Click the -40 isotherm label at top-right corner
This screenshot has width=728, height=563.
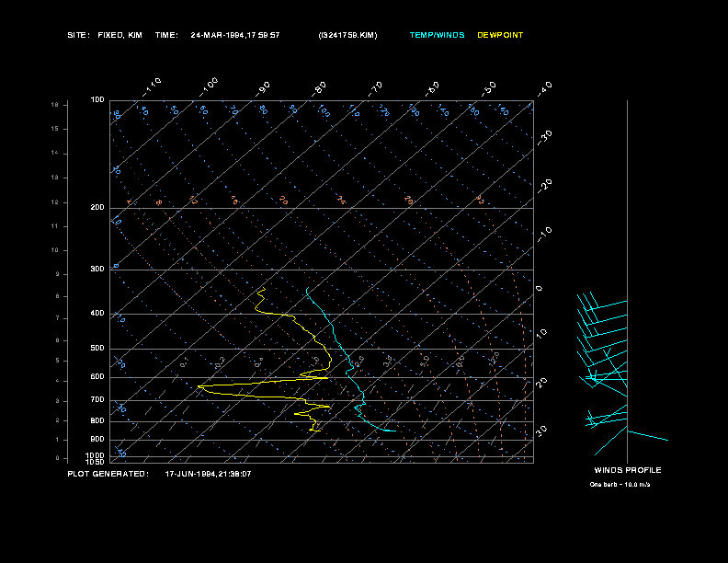pyautogui.click(x=544, y=89)
